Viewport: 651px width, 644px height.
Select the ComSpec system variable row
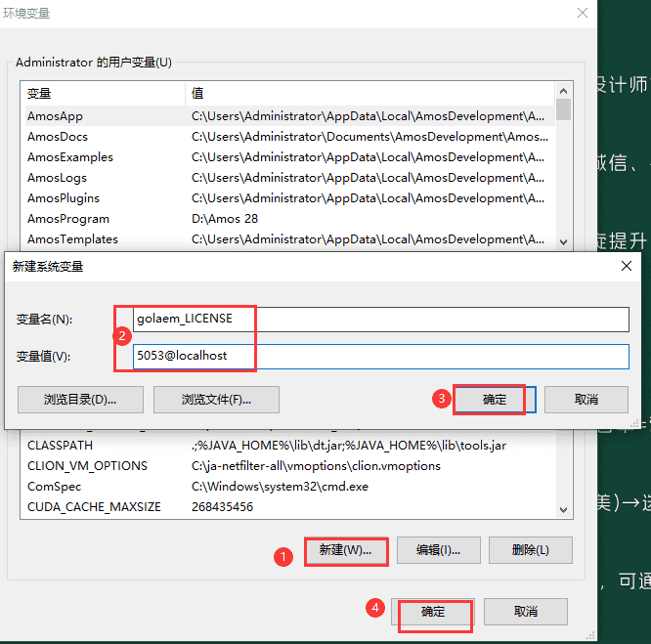(x=289, y=487)
